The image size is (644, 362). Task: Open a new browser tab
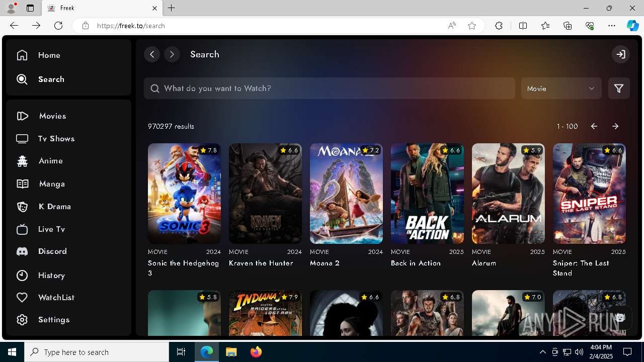pyautogui.click(x=172, y=8)
